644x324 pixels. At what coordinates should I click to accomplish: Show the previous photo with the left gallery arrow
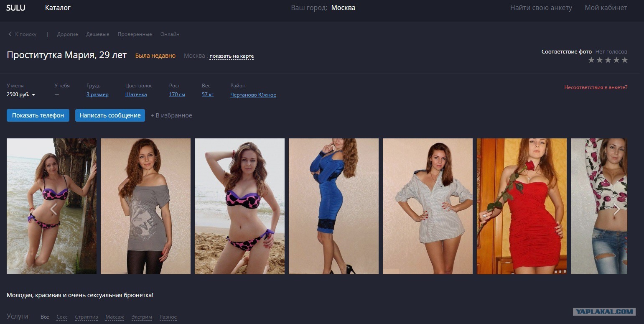[53, 209]
